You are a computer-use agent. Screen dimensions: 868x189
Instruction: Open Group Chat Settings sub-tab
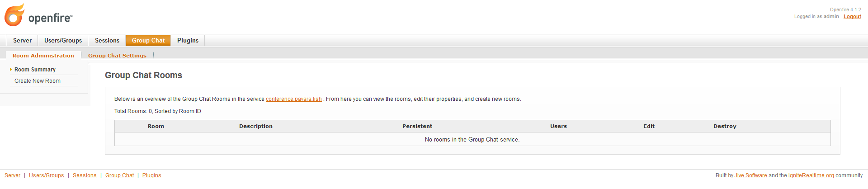117,56
